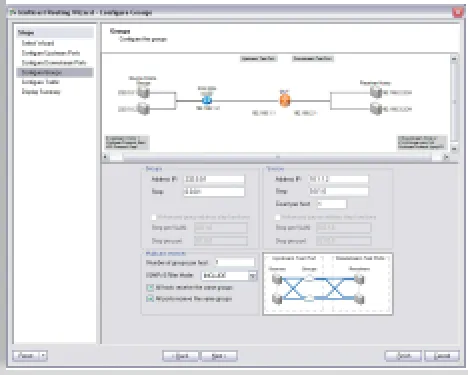468x375 pixels.
Task: Click the Groups Step input field
Action: click(x=214, y=192)
